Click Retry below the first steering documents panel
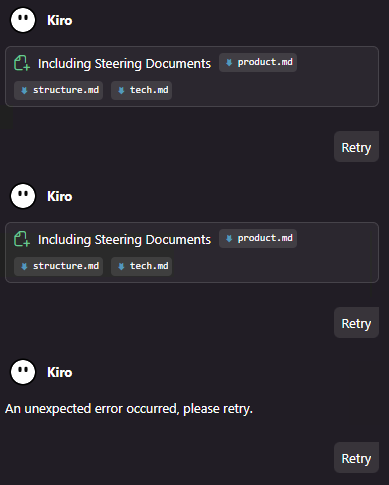 [x=356, y=147]
